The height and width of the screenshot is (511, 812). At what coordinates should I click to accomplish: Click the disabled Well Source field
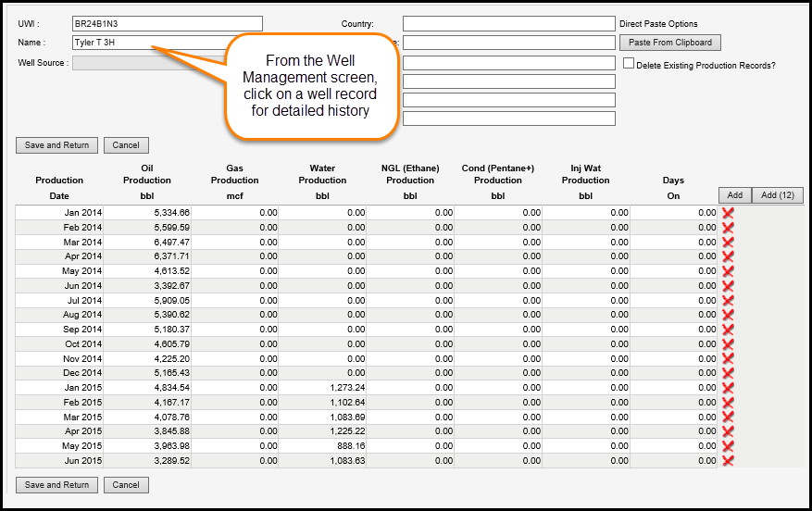tap(149, 63)
